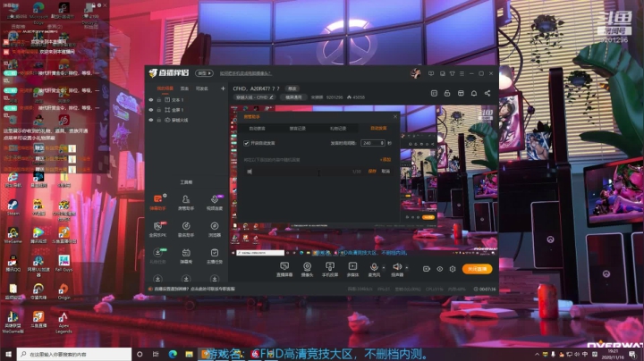The width and height of the screenshot is (644, 361).
Task: Add screen capture source from bottom bar
Action: 284,270
